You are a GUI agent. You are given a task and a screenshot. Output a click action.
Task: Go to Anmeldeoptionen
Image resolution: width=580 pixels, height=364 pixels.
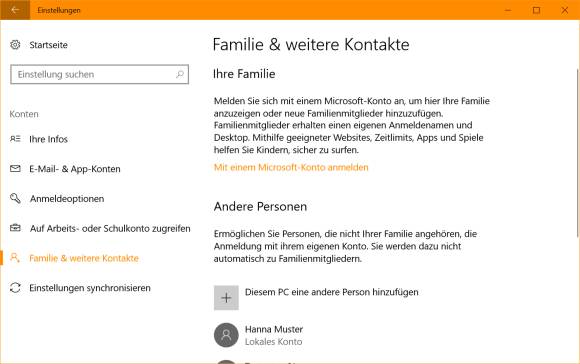[67, 199]
